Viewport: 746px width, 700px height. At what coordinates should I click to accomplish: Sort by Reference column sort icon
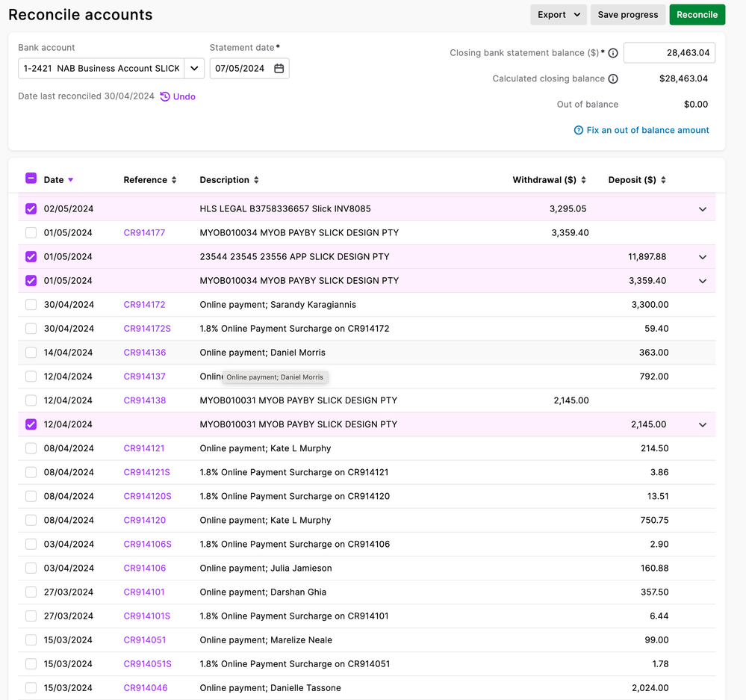pyautogui.click(x=174, y=180)
